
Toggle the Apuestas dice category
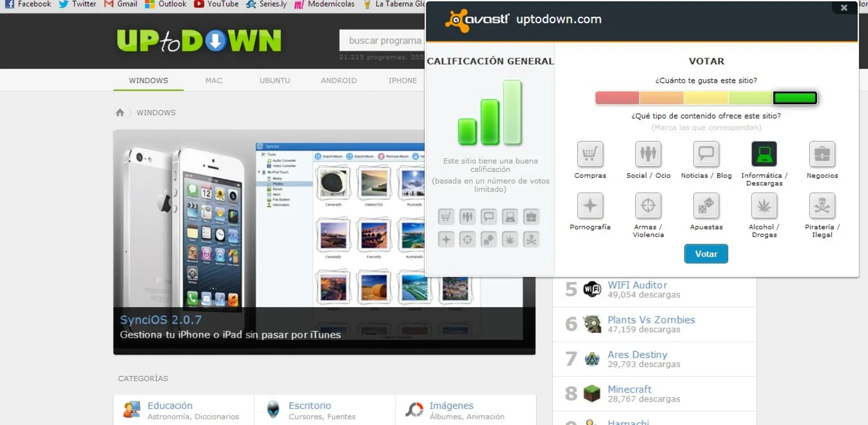pos(706,206)
